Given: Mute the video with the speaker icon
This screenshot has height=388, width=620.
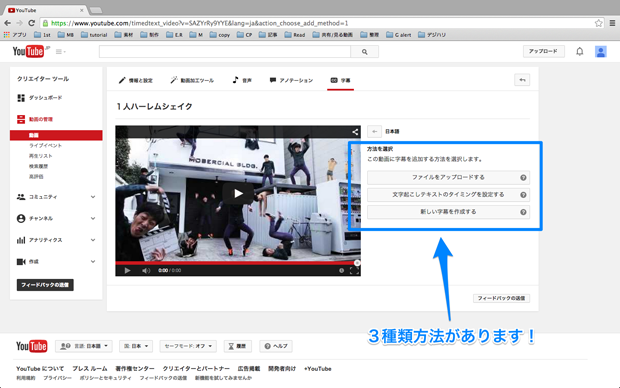Looking at the screenshot, I should [x=146, y=271].
